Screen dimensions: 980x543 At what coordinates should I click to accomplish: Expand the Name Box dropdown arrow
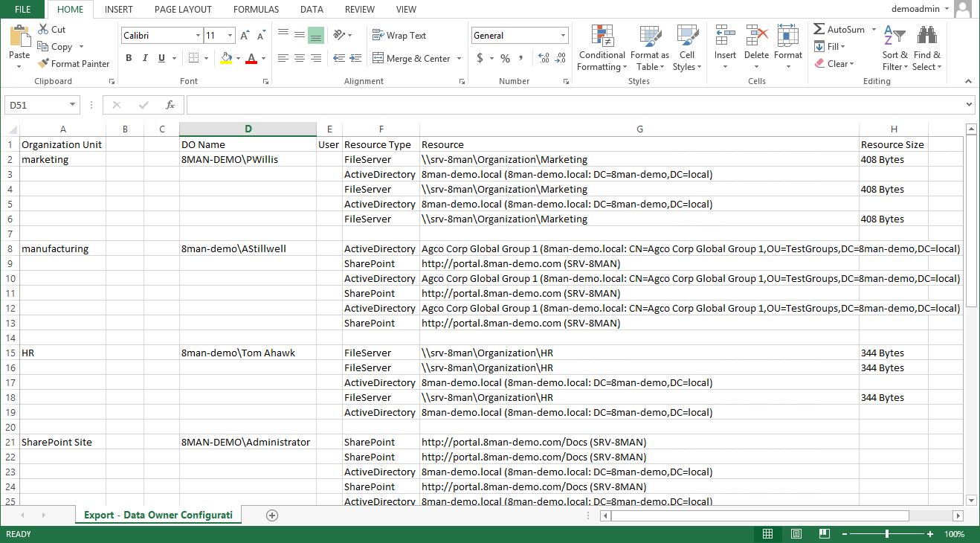tap(73, 105)
